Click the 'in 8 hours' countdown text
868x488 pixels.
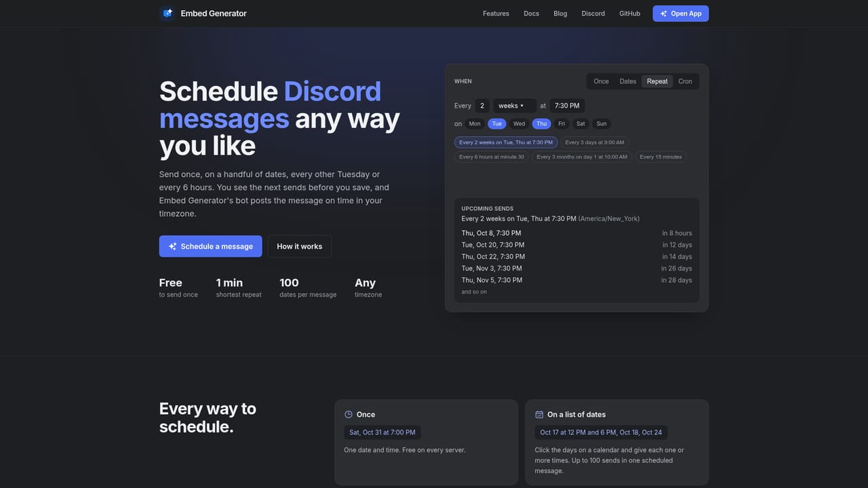click(677, 233)
